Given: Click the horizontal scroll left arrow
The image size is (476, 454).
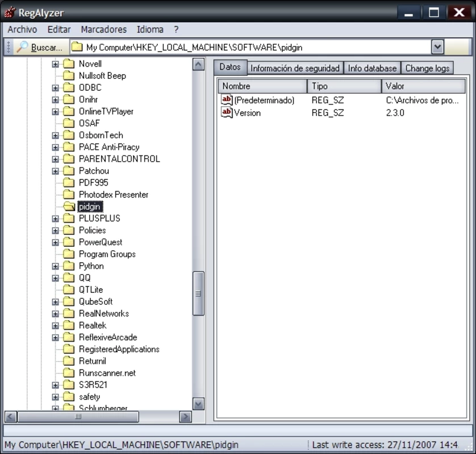Looking at the screenshot, I should coord(11,417).
